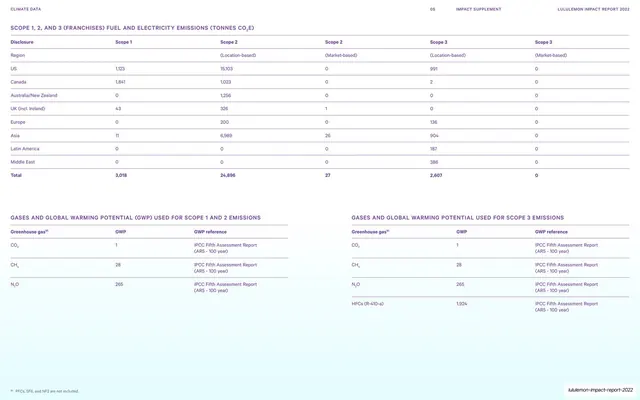Click the footnote about PFCs, SF6 and NF3
This screenshot has width=640, height=400.
pos(44,391)
